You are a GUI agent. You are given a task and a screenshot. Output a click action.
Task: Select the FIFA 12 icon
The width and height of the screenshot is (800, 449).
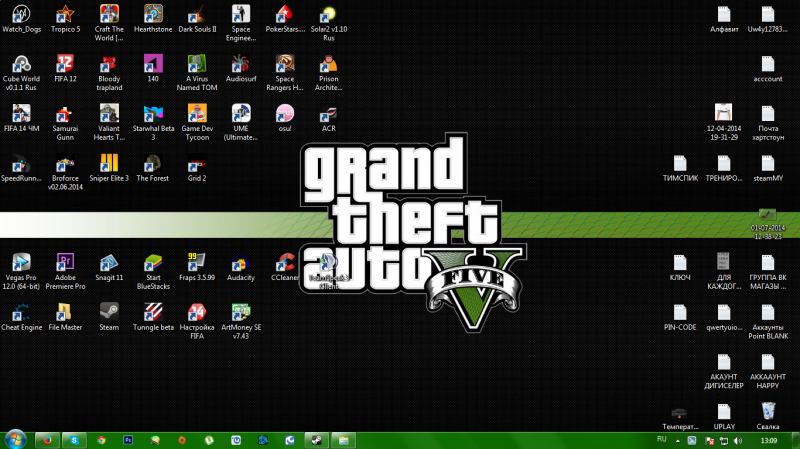coord(65,68)
